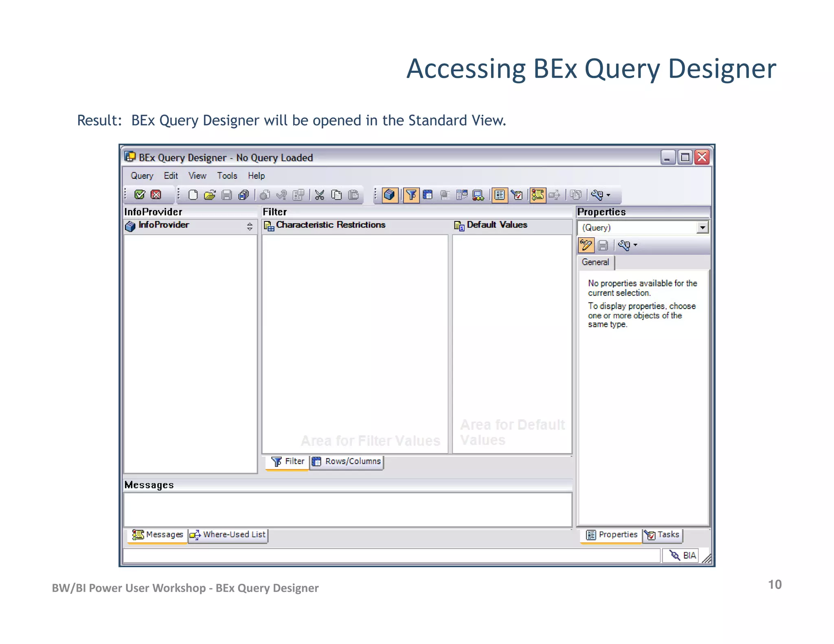Click the Save Query floppy disk icon in main toolbar
This screenshot has width=834, height=644.
(227, 195)
